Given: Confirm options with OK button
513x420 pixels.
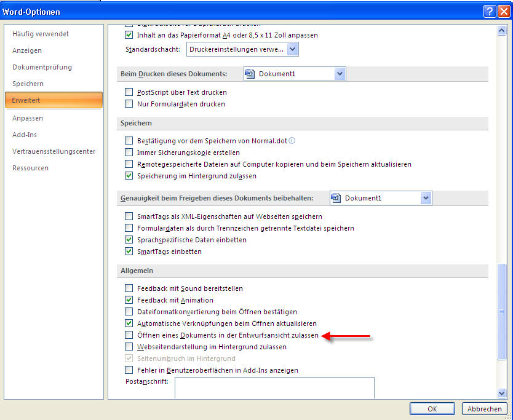Looking at the screenshot, I should pos(432,408).
